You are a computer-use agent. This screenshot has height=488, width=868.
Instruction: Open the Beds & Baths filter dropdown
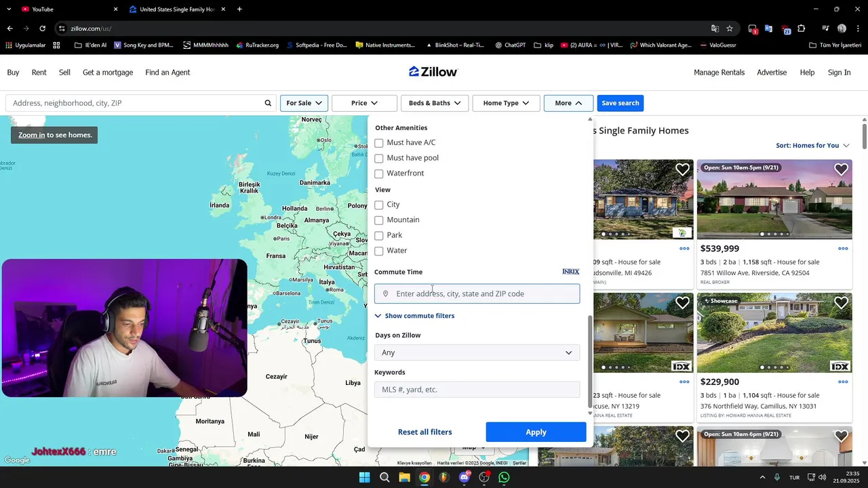point(435,103)
